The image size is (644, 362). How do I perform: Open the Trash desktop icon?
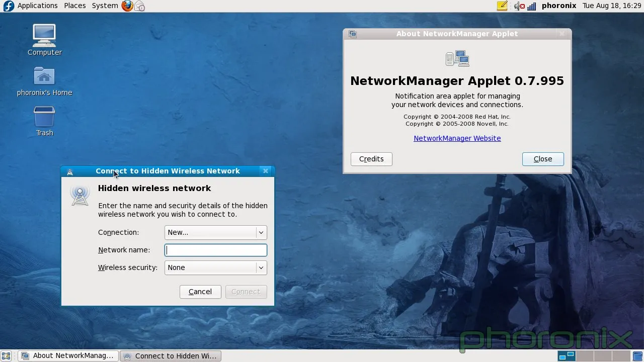tap(44, 121)
